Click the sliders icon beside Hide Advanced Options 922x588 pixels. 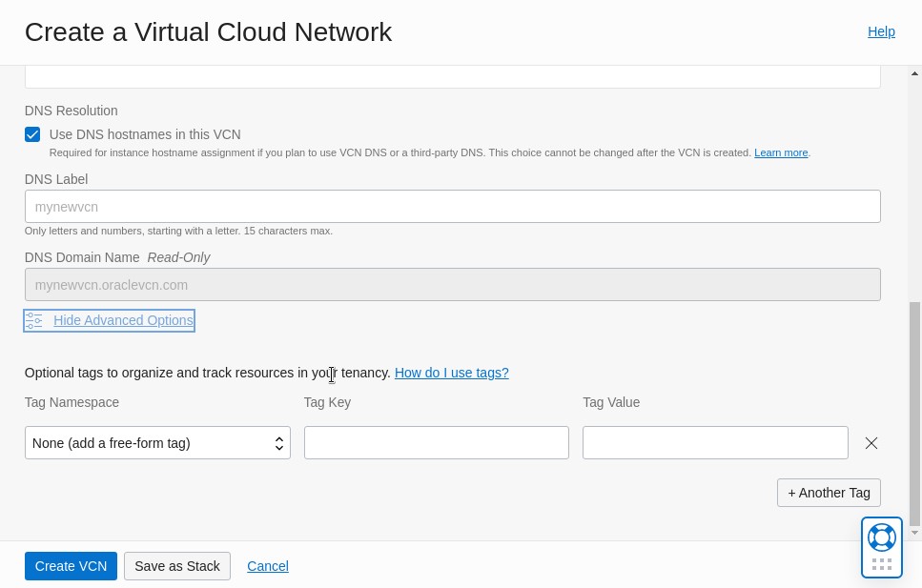34,320
